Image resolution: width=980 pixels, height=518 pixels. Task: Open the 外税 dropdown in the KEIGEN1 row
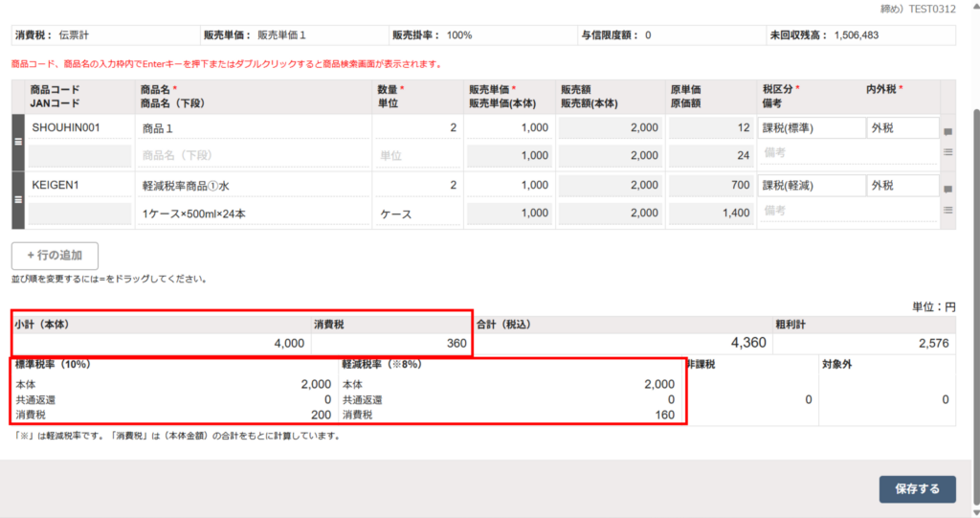coord(902,185)
